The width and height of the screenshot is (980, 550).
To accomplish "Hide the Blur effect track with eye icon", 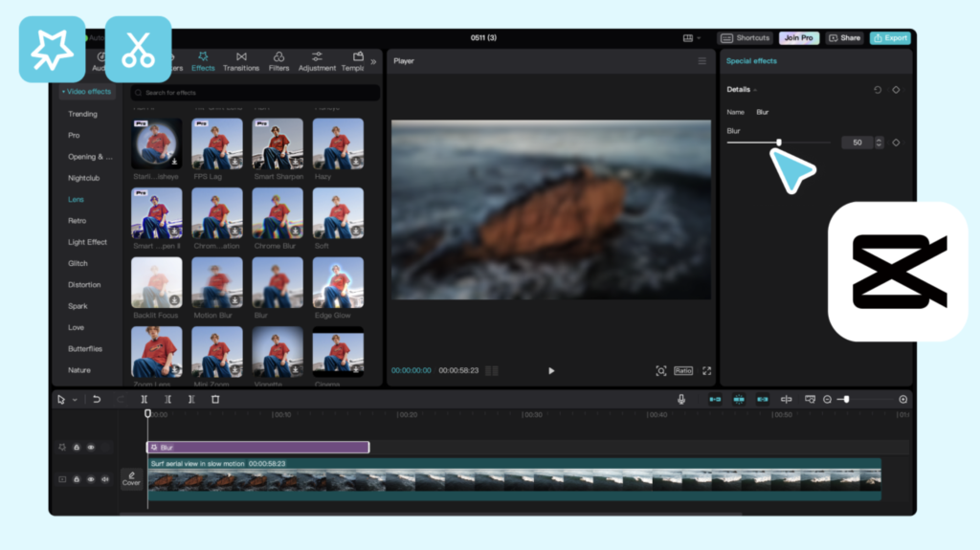I will pos(91,447).
